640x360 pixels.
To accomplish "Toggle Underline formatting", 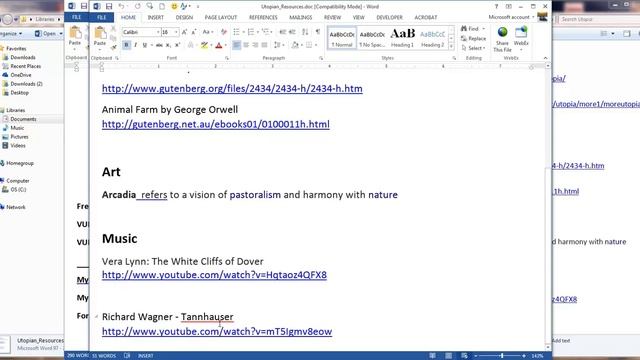I will click(144, 45).
